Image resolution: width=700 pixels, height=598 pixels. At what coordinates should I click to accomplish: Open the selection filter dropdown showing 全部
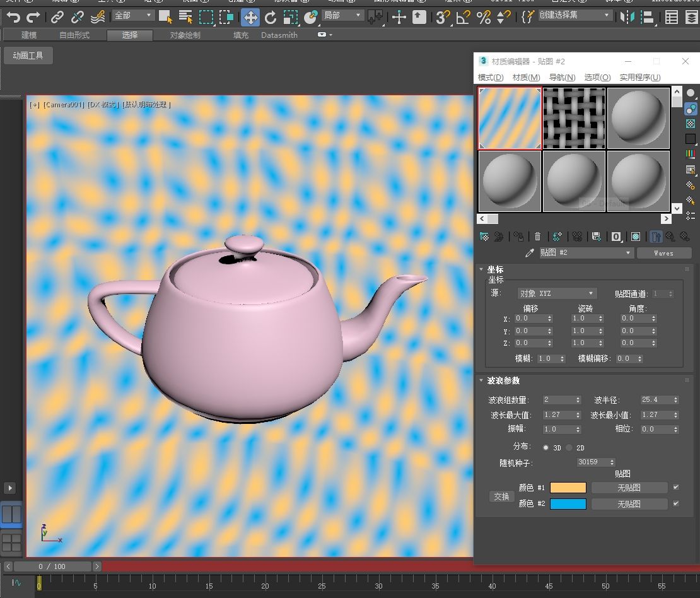[x=132, y=16]
